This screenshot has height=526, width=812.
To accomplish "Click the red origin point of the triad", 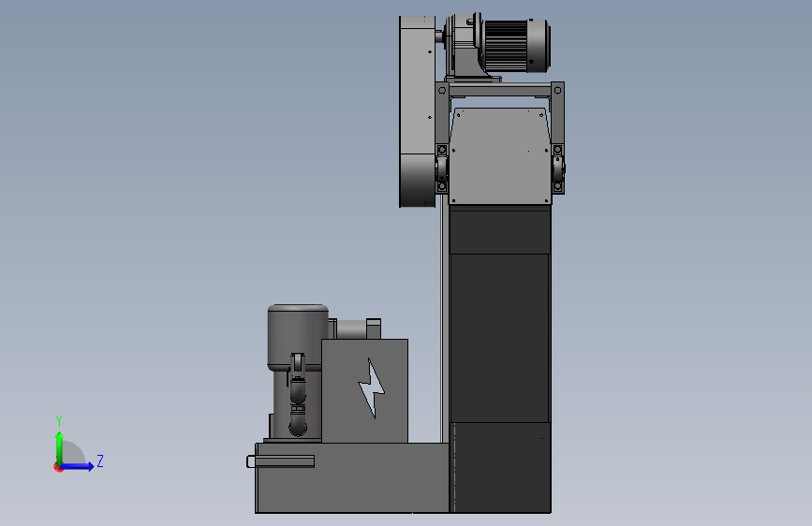I will point(58,467).
